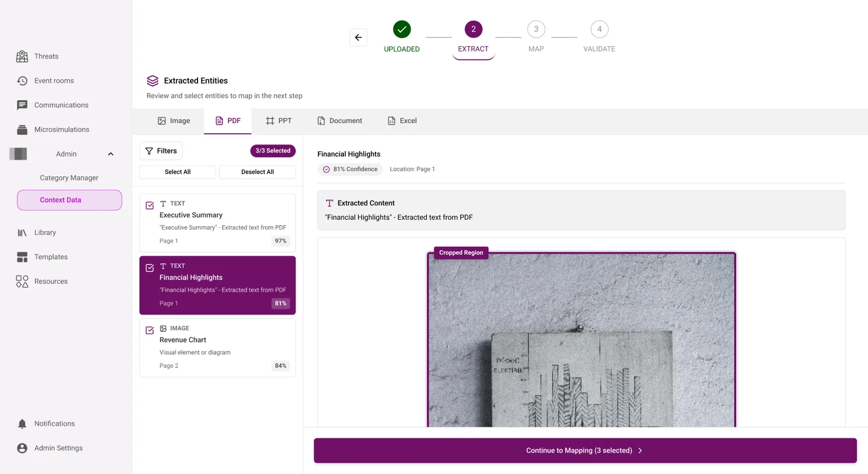Open the Filters dropdown
This screenshot has height=474, width=868.
click(x=161, y=151)
